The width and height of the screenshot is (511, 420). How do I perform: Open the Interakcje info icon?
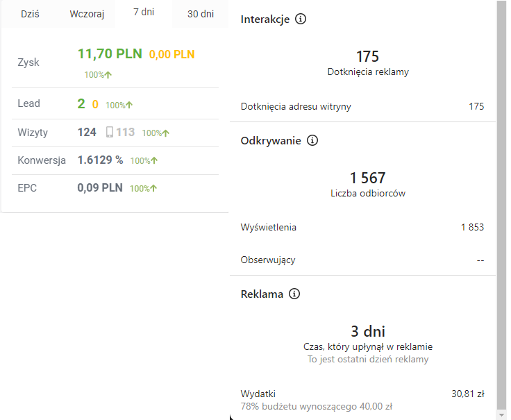click(x=301, y=19)
